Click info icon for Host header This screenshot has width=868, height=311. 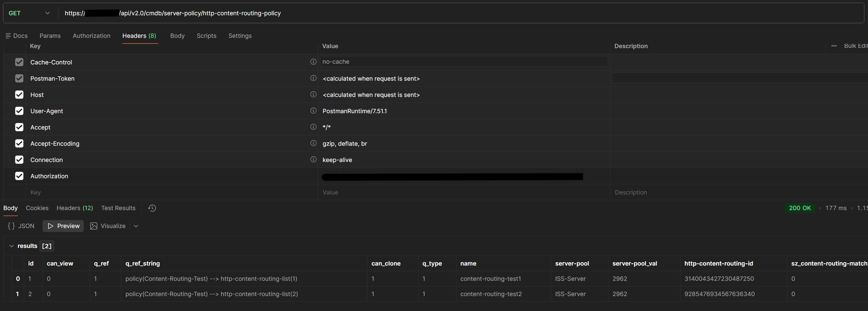point(313,94)
